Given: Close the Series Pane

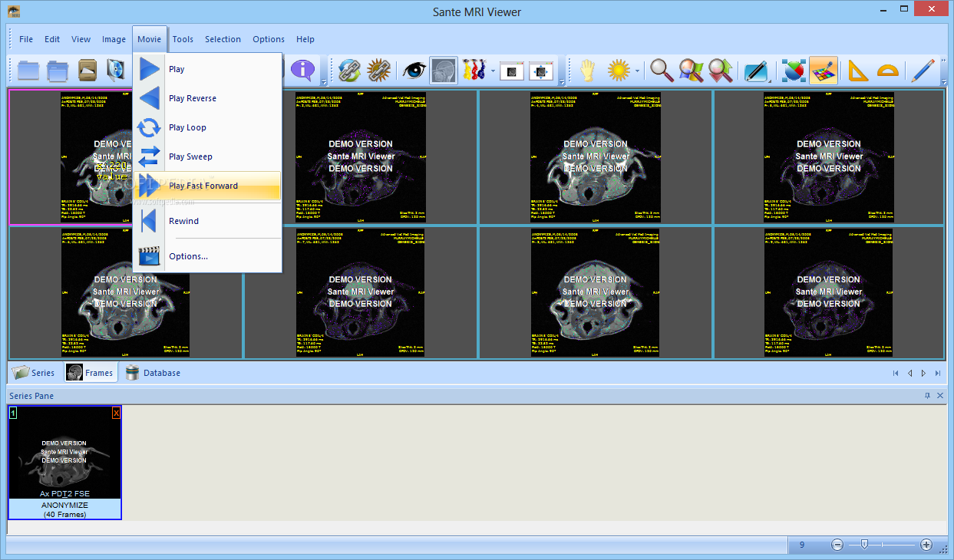Looking at the screenshot, I should tap(940, 396).
